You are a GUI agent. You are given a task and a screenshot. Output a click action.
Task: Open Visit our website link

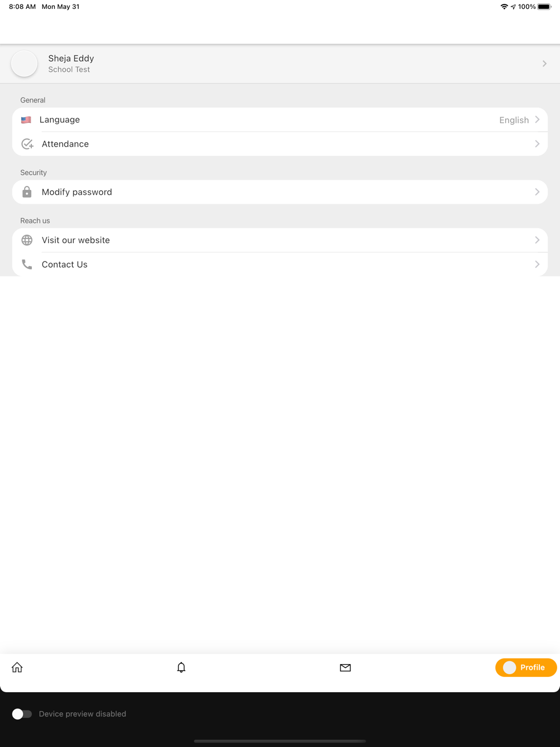280,240
